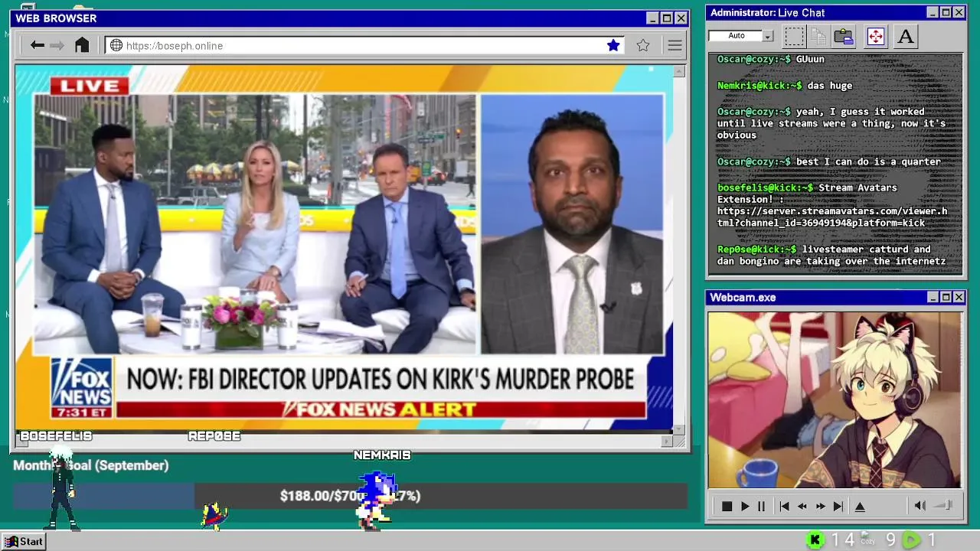
Task: Minimize the Live Chat window
Action: [x=932, y=12]
